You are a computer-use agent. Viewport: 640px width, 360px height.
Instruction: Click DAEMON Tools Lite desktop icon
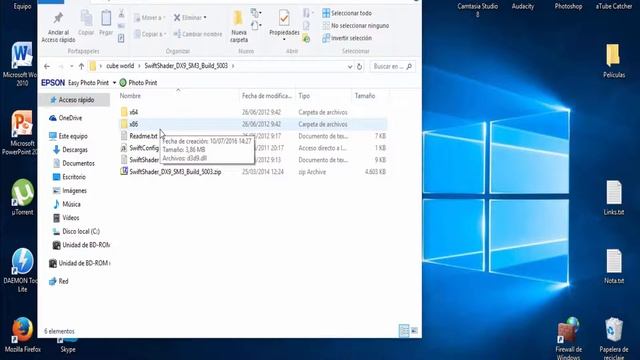(22, 269)
